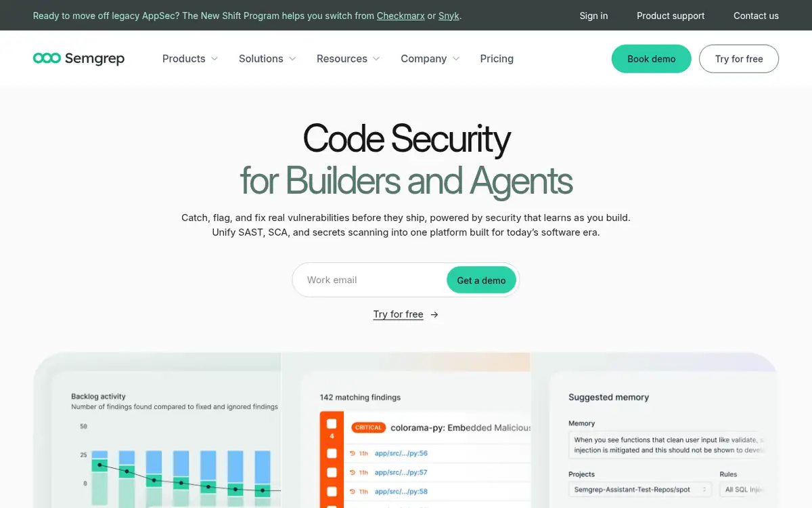The width and height of the screenshot is (812, 508).
Task: Select the checkbox for app/src/.../py:57 row
Action: click(332, 473)
